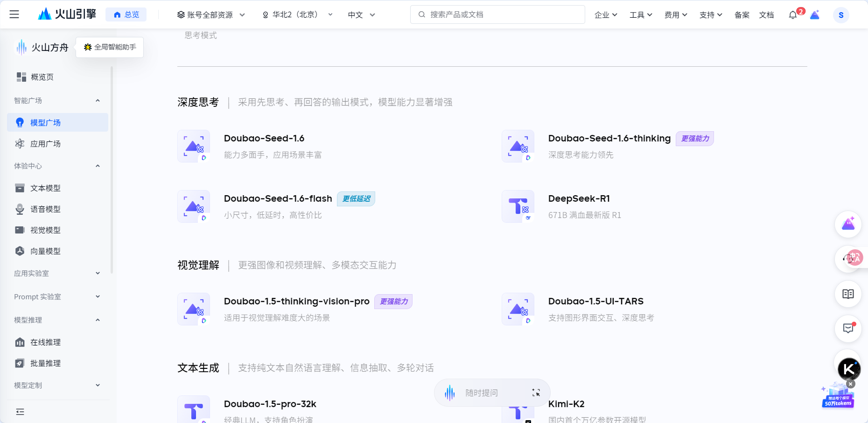Open the feedback message bubble icon
Viewport: 868px width, 423px height.
[x=848, y=329]
